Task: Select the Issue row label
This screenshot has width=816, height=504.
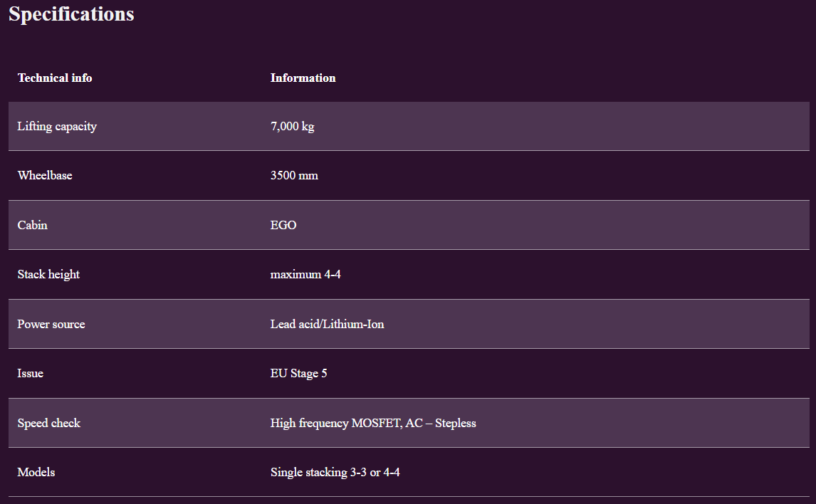Action: (x=31, y=373)
